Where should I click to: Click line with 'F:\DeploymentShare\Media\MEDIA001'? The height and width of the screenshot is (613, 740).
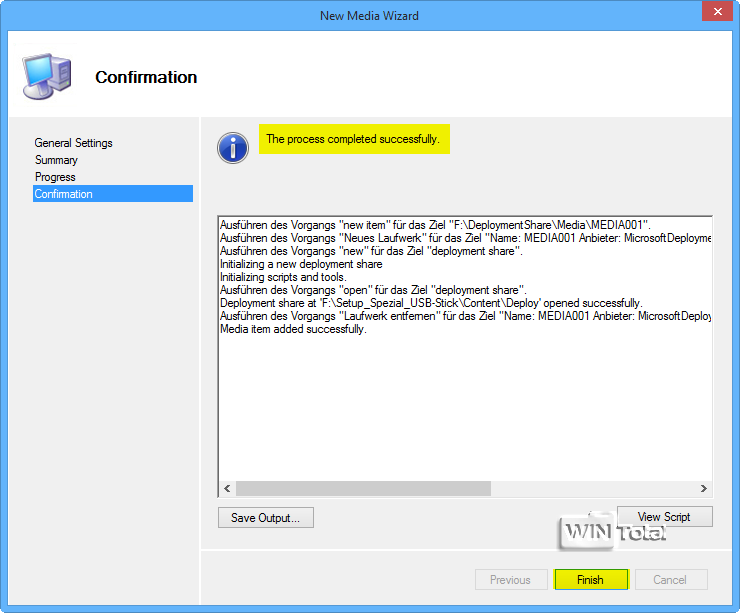point(435,225)
